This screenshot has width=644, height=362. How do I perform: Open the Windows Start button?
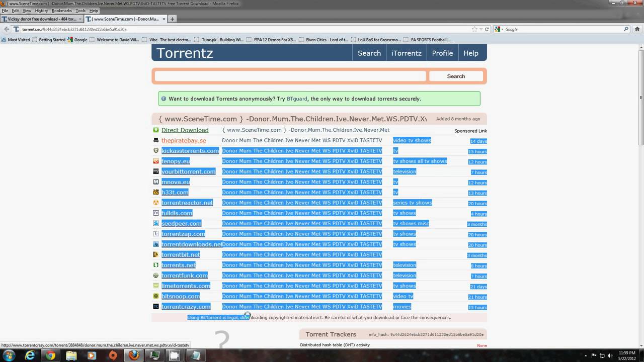(9, 355)
